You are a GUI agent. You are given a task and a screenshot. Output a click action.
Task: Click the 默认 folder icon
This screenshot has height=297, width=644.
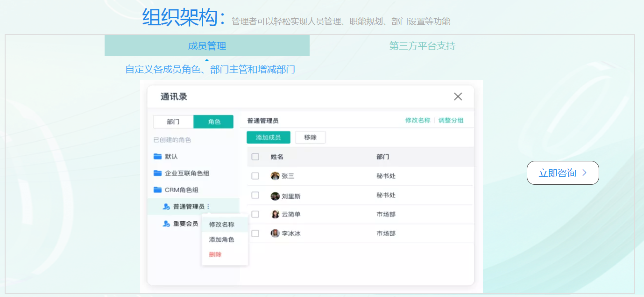click(x=157, y=156)
